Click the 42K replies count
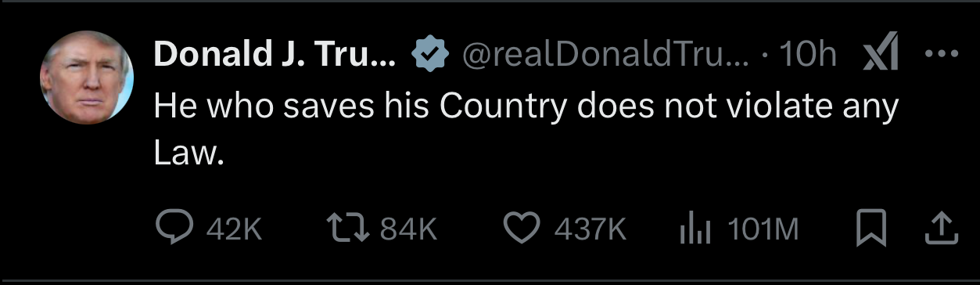 pyautogui.click(x=233, y=229)
